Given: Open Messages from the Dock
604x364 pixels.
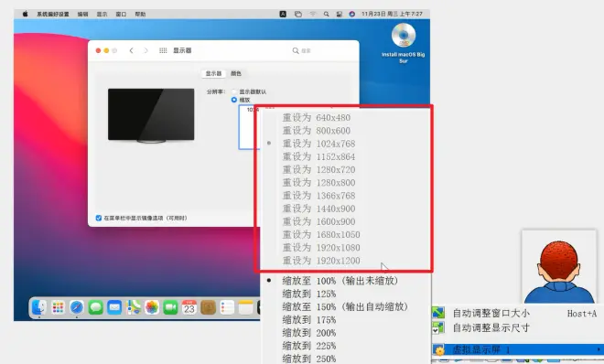Looking at the screenshot, I should pyautogui.click(x=95, y=307).
